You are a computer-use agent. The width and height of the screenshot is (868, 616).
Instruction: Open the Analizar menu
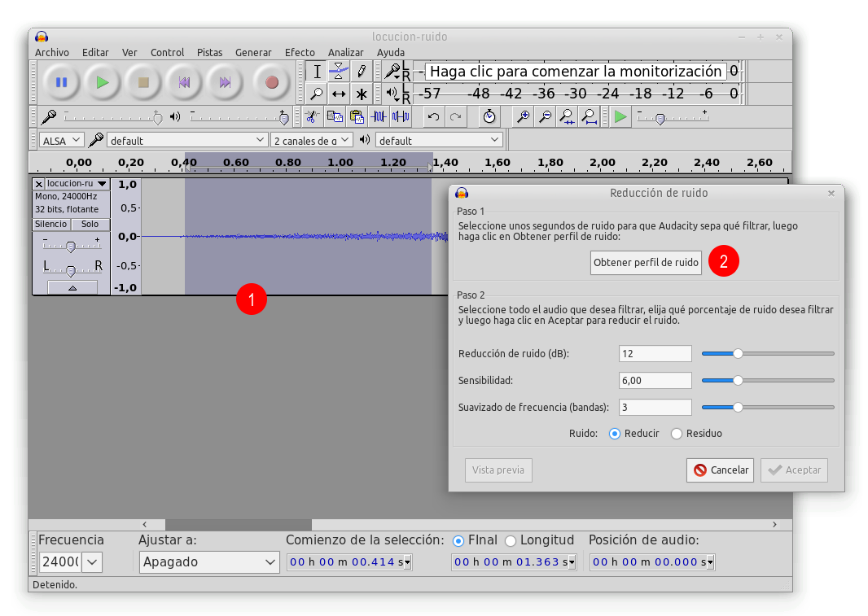(x=346, y=53)
